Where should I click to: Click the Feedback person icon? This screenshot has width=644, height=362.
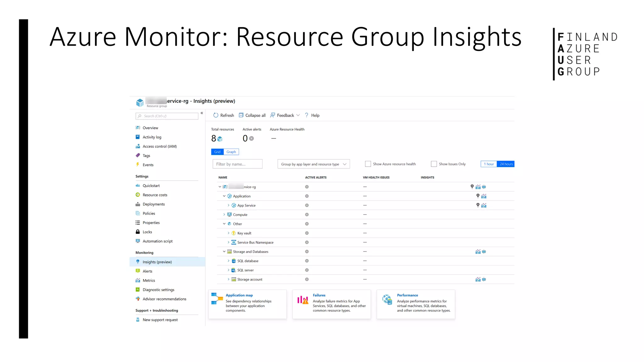(273, 115)
